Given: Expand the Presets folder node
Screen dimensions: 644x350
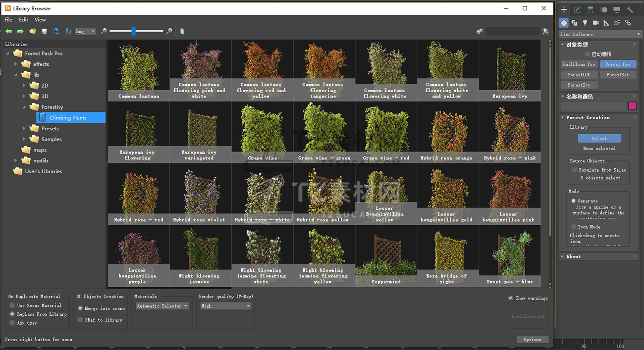Looking at the screenshot, I should 24,128.
